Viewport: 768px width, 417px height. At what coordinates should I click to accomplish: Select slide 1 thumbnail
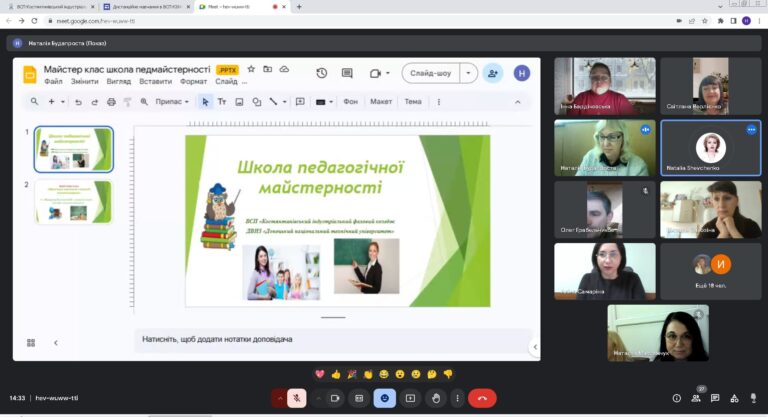pos(73,149)
